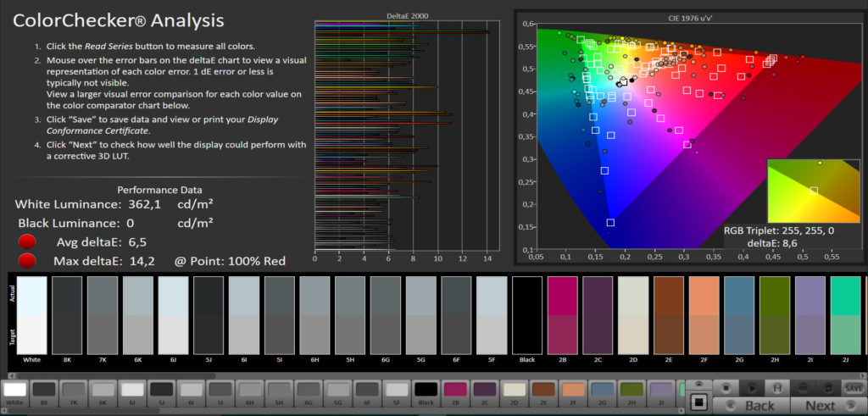
Task: Go Back to the previous page
Action: pyautogui.click(x=751, y=406)
